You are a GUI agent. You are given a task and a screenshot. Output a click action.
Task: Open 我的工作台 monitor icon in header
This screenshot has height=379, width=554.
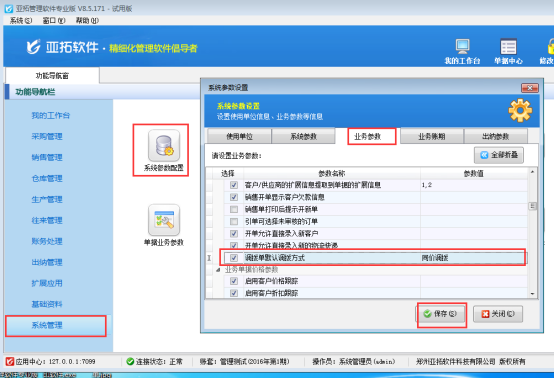tap(462, 46)
